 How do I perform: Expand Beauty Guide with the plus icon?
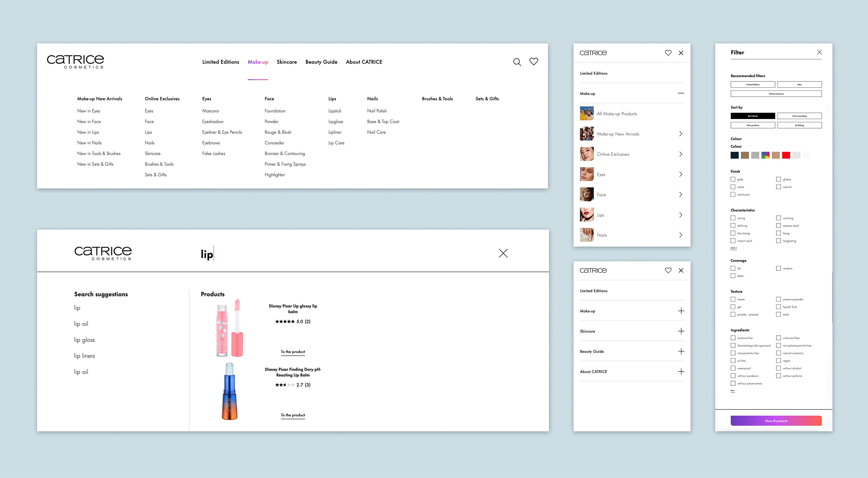tap(681, 351)
